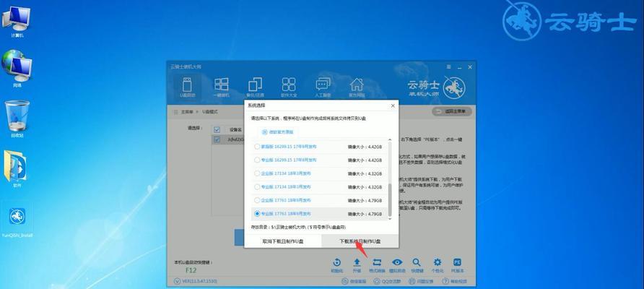
Task: Click the 存放目录 path text
Action: [299, 227]
